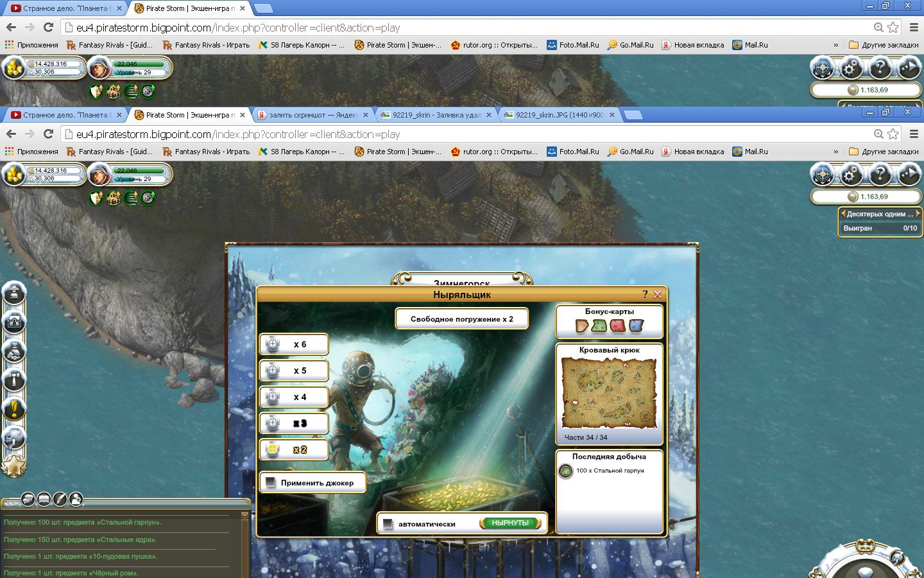Screen dimensions: 924x578
Task: Open Другие закладки folder in front browser
Action: [884, 152]
